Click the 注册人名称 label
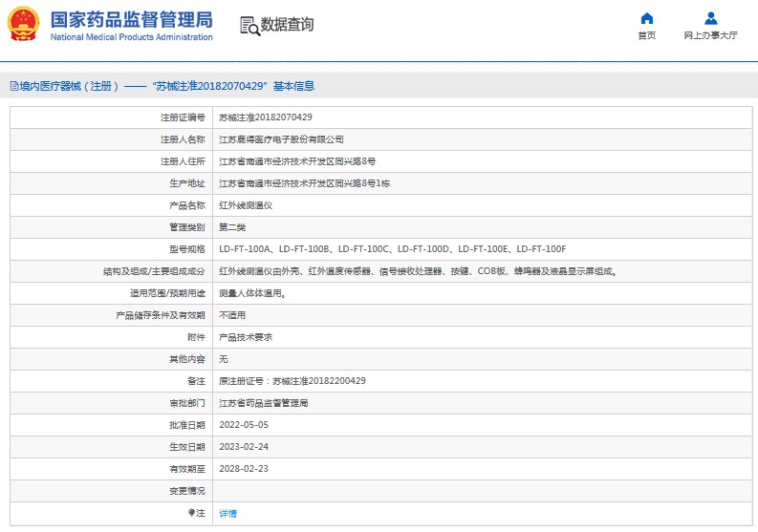 pyautogui.click(x=183, y=139)
